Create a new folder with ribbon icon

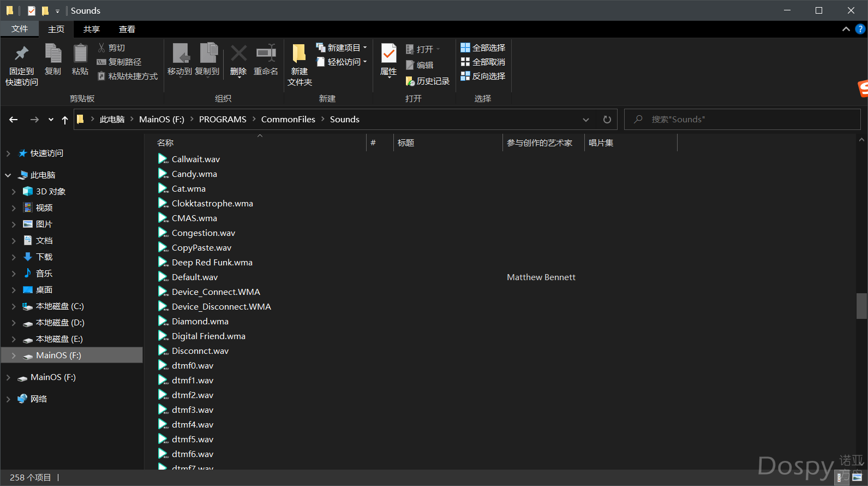click(299, 54)
